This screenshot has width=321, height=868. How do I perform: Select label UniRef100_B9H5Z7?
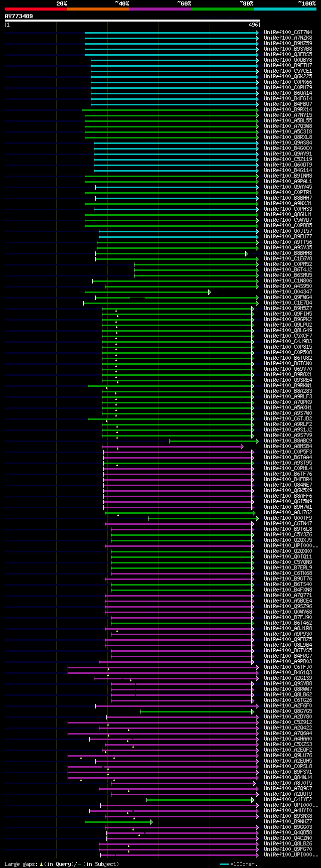tap(288, 309)
